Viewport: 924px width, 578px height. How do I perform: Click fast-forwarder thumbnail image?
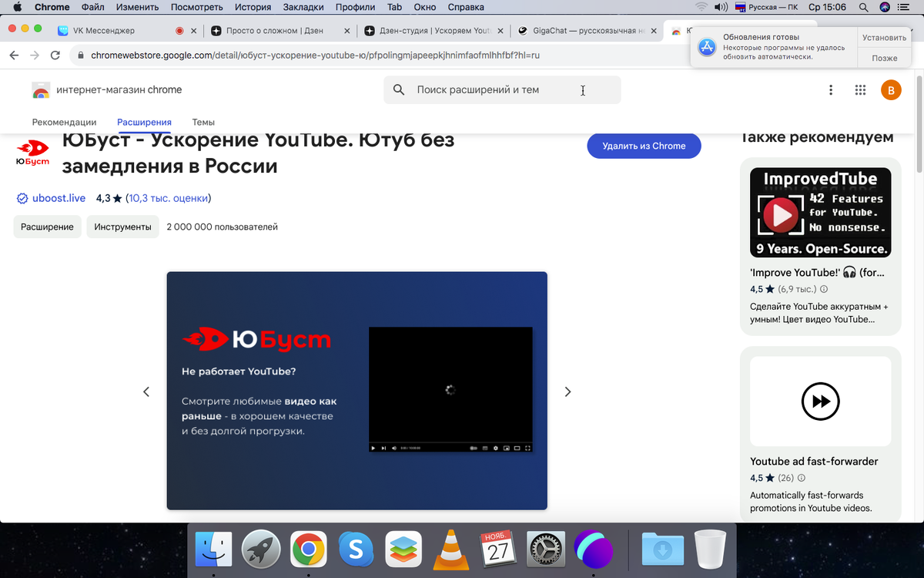click(x=821, y=401)
